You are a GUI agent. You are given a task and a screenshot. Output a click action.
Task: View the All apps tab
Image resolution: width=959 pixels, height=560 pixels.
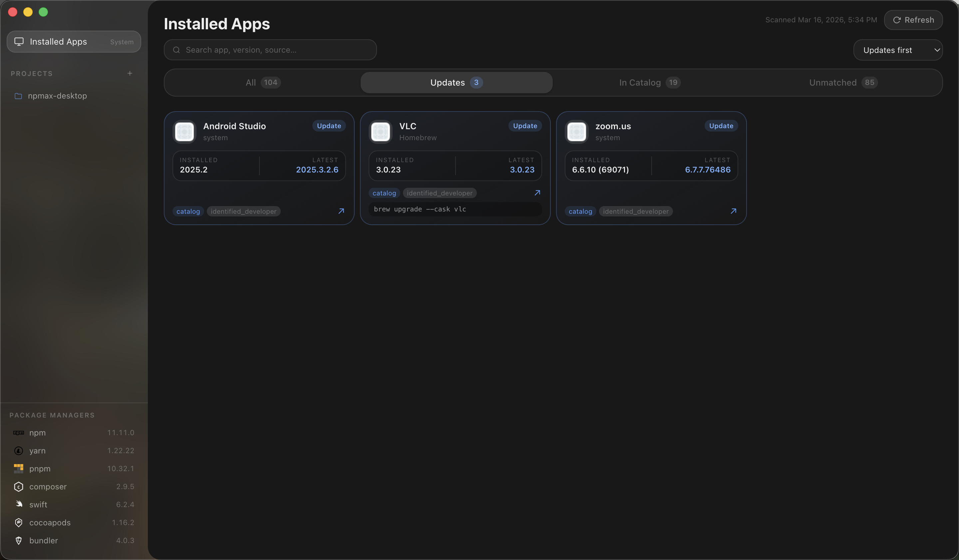click(x=262, y=83)
